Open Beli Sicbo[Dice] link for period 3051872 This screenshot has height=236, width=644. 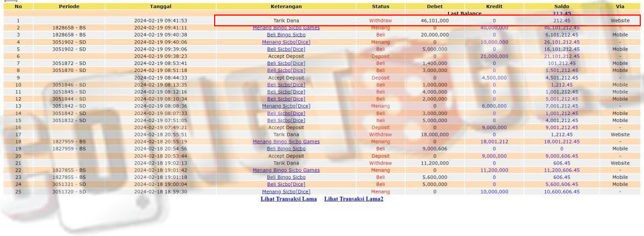click(x=286, y=63)
